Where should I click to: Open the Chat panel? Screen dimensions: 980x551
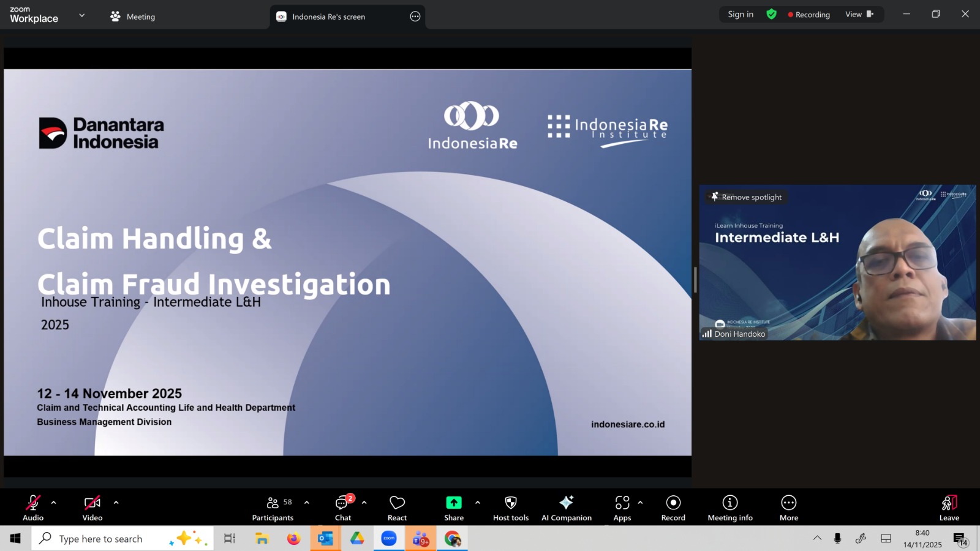343,508
